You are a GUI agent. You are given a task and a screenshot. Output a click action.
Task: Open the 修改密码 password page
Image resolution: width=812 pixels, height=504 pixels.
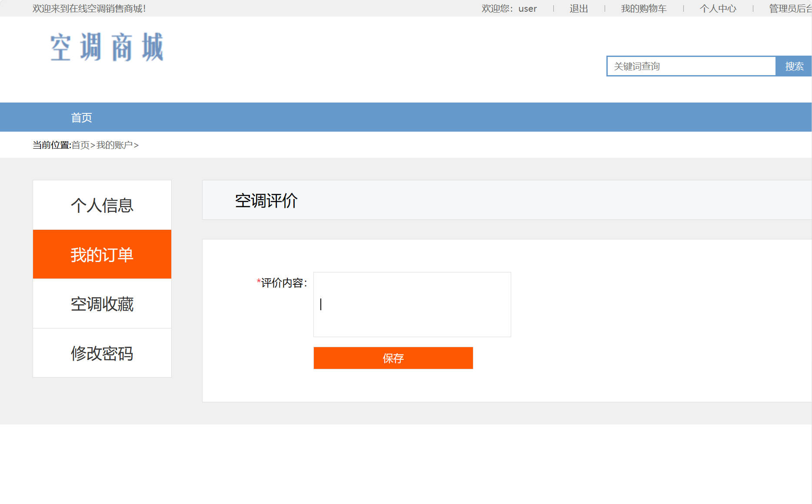tap(102, 353)
